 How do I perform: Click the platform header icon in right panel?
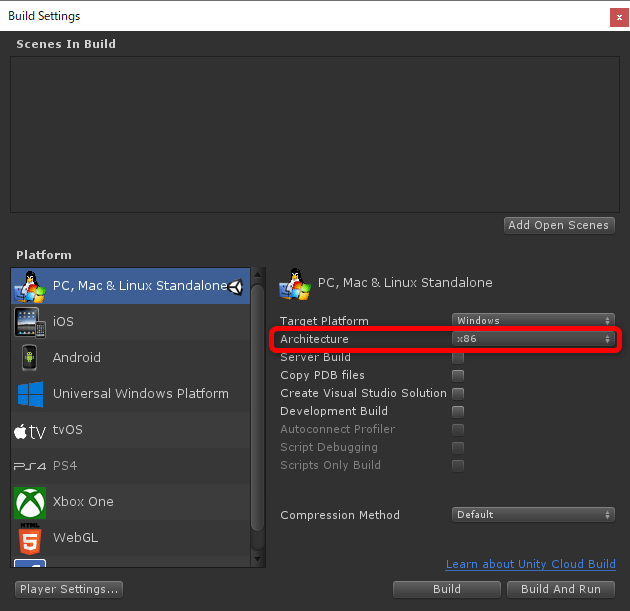(295, 284)
